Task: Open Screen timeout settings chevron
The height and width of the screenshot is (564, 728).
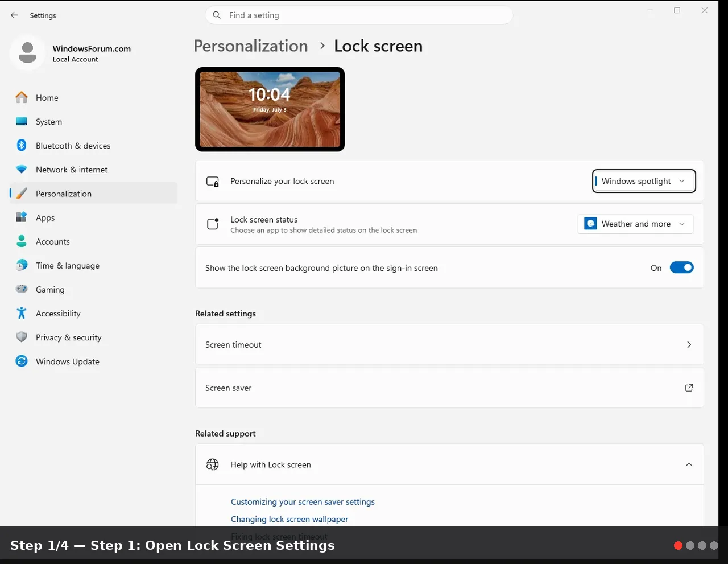Action: point(689,344)
